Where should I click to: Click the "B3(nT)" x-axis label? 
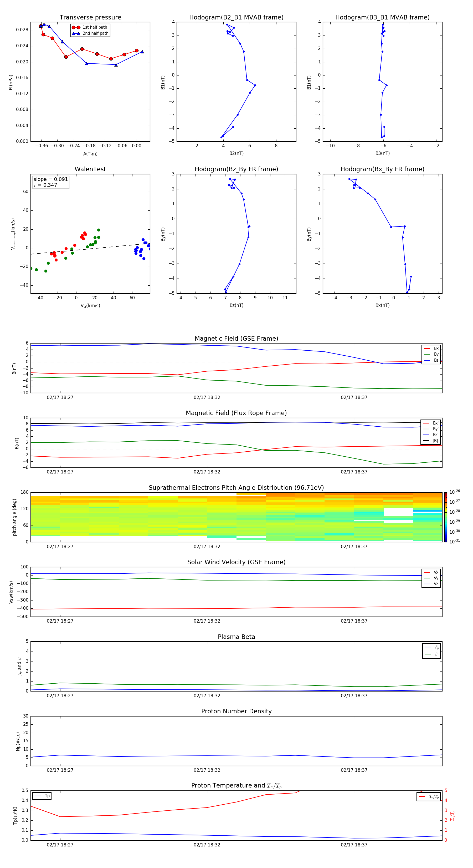point(382,153)
